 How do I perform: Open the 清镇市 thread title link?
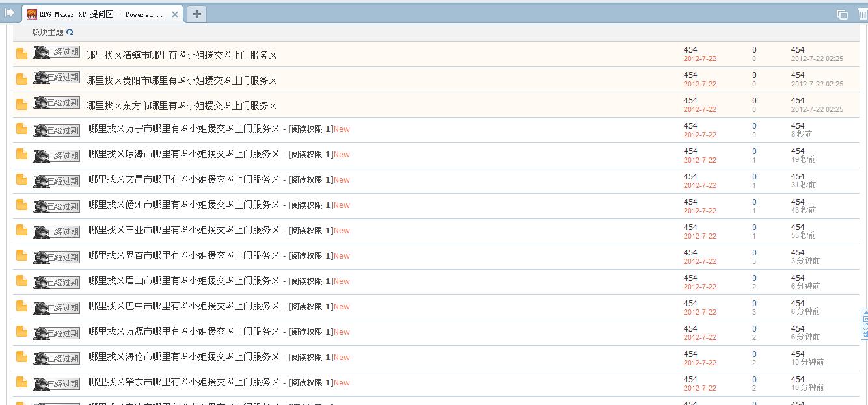coord(182,55)
